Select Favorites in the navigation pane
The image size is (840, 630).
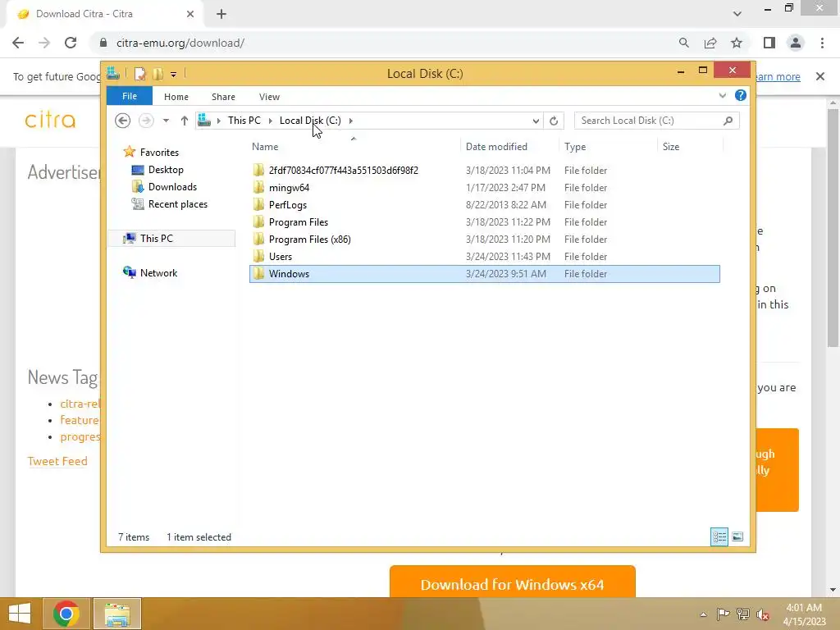click(159, 152)
